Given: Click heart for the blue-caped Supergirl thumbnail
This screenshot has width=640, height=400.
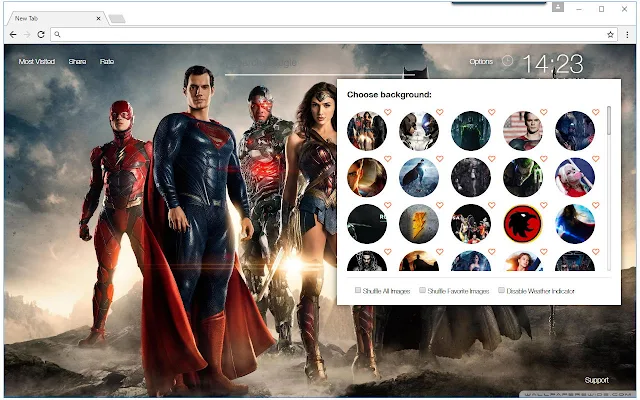Looking at the screenshot, I should point(596,205).
